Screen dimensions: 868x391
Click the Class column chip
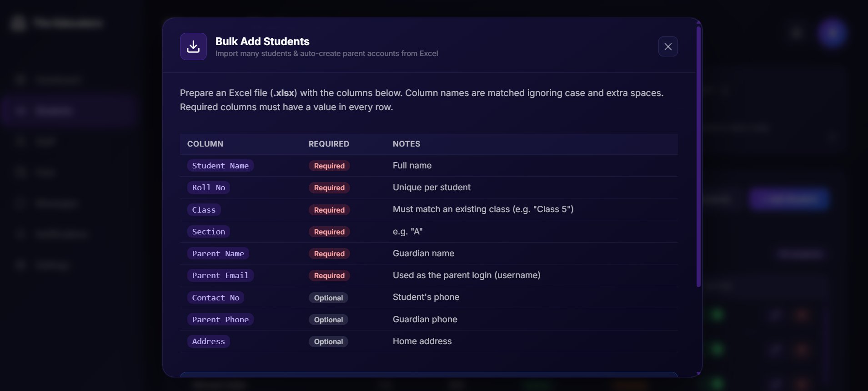coord(204,210)
